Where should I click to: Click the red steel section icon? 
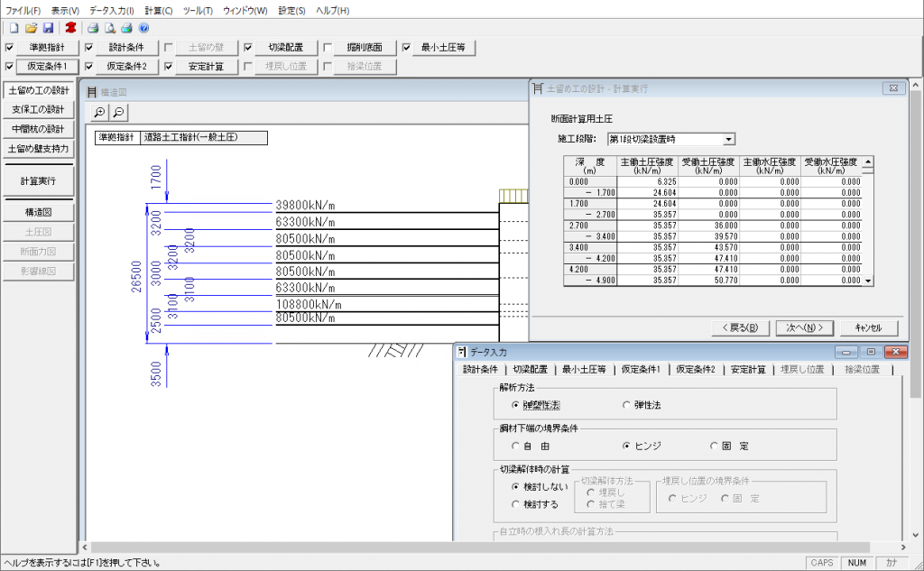pyautogui.click(x=69, y=28)
